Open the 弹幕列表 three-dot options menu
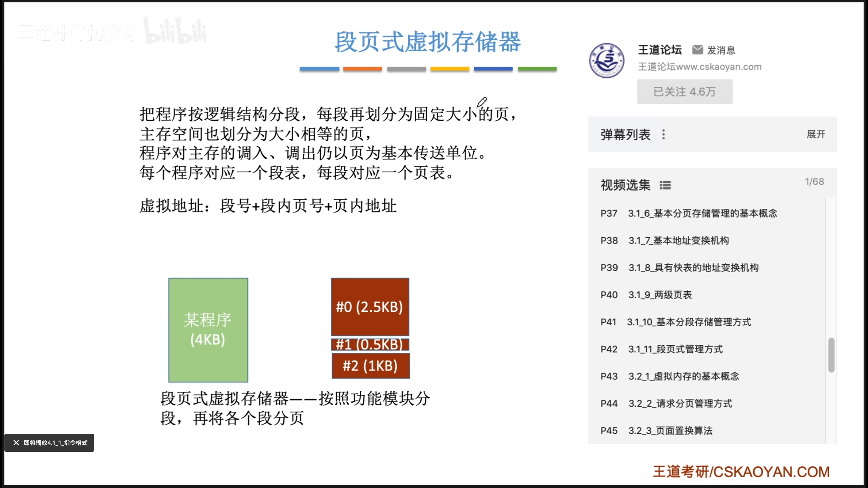This screenshot has height=488, width=868. (664, 135)
